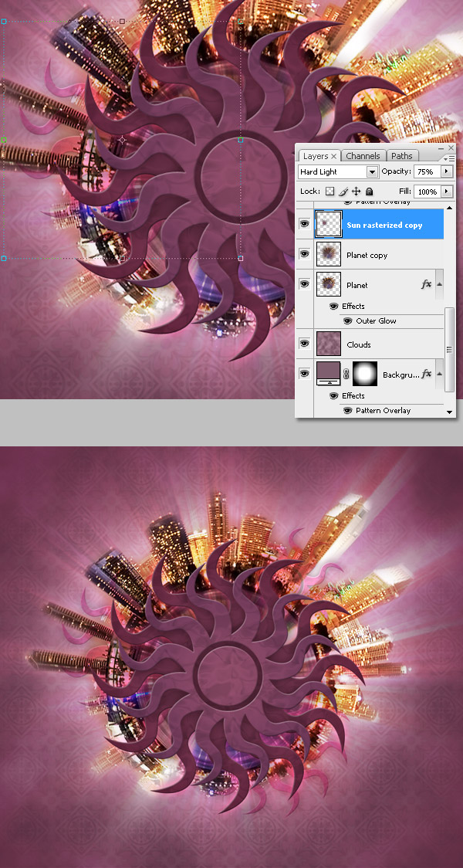The width and height of the screenshot is (463, 868).
Task: Click the Planet copy layer thumbnail
Action: coord(329,254)
